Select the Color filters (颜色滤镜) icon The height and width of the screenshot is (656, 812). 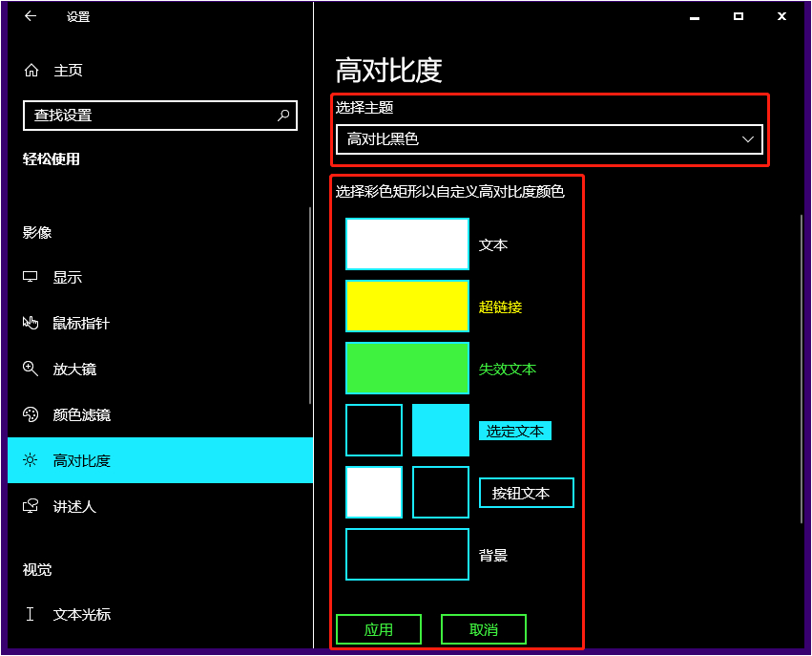[x=29, y=414]
